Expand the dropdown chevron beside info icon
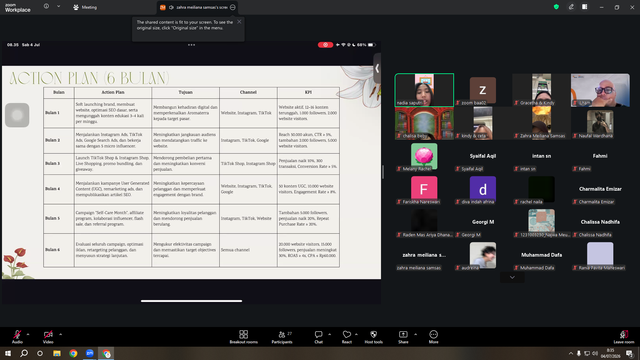Viewport: 640px width, 360px height. [x=58, y=7]
